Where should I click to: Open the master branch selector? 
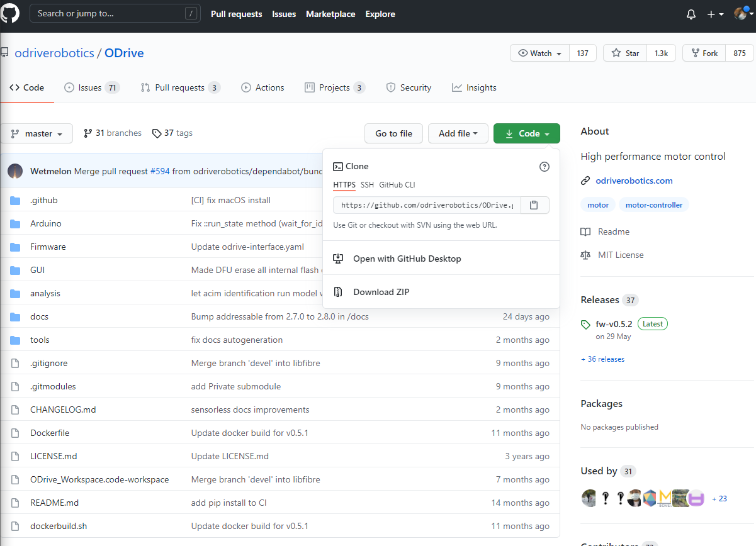37,133
